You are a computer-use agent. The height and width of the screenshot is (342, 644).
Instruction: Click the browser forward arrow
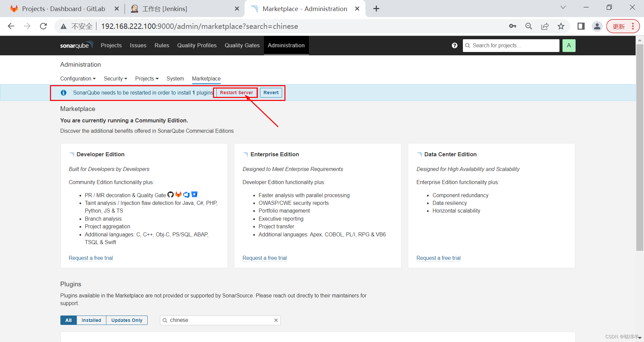(27, 26)
